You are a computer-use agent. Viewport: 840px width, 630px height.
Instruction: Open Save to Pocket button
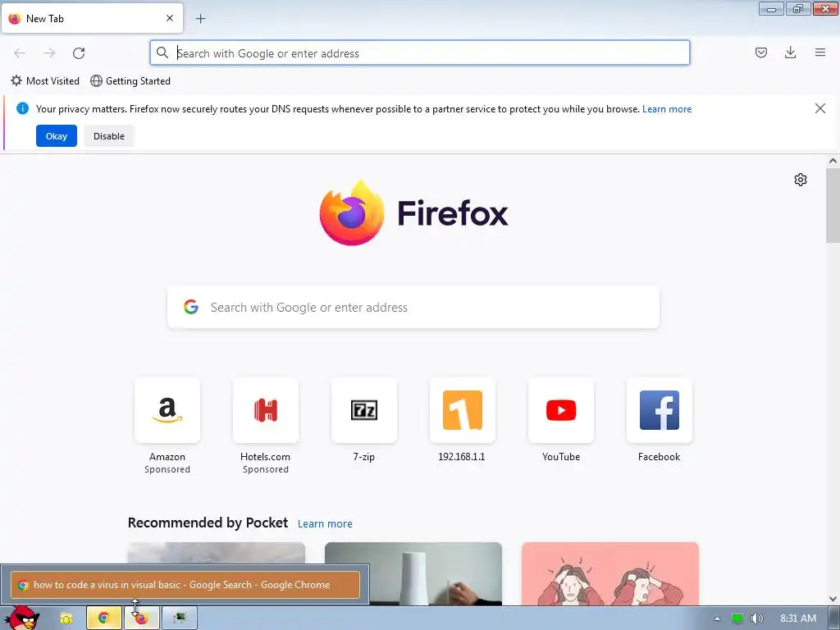[x=761, y=52]
